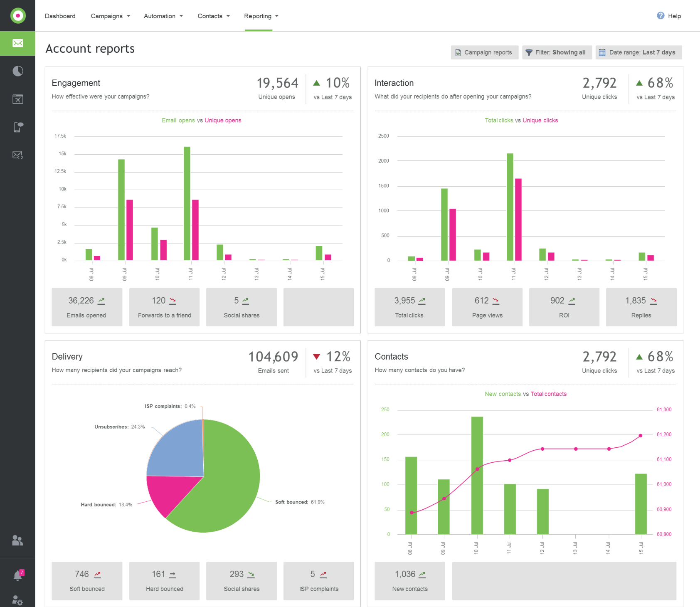Image resolution: width=700 pixels, height=607 pixels.
Task: Click the trend icon beside 1,036 New contacts
Action: pyautogui.click(x=422, y=575)
